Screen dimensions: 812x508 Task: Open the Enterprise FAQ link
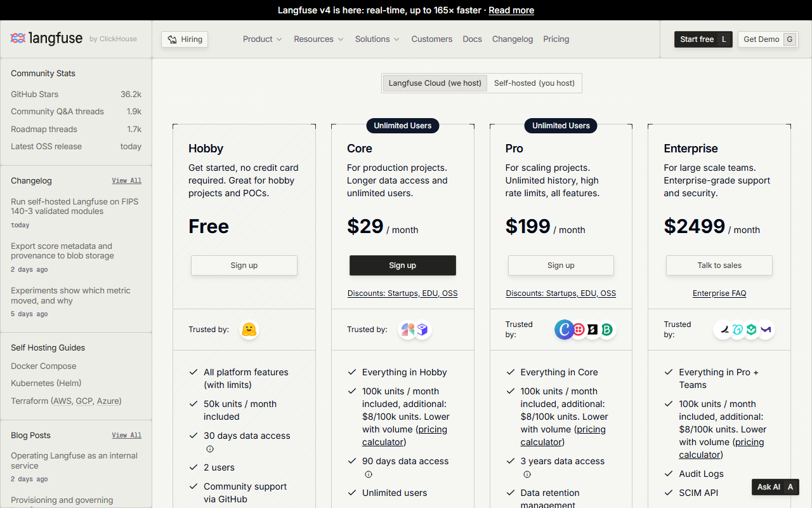[x=719, y=293]
